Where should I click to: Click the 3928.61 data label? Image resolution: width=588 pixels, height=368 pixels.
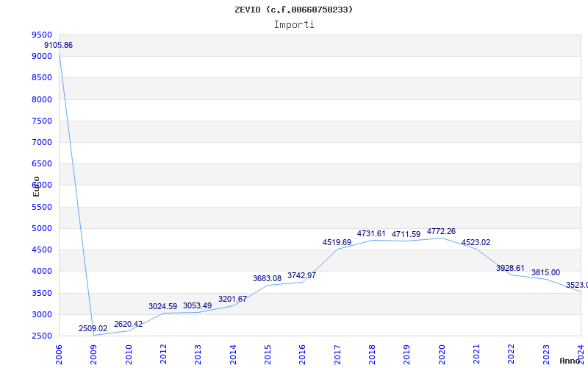coord(510,269)
